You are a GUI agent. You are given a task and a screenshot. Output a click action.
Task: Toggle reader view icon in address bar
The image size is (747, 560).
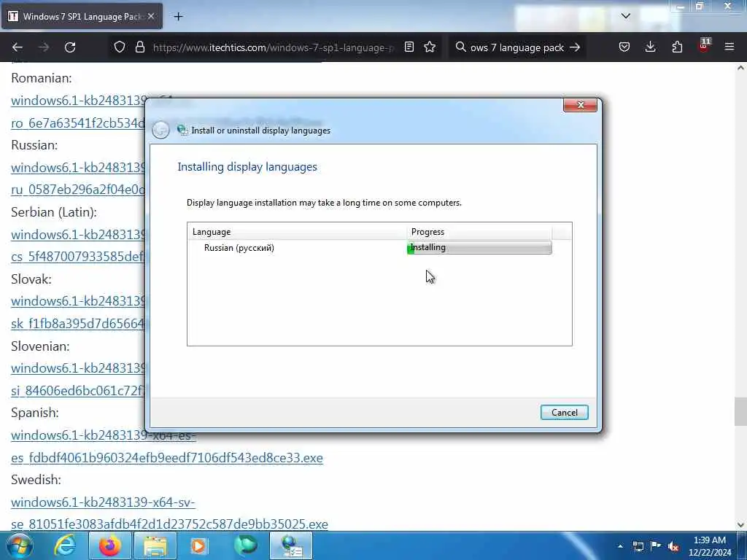pos(409,47)
